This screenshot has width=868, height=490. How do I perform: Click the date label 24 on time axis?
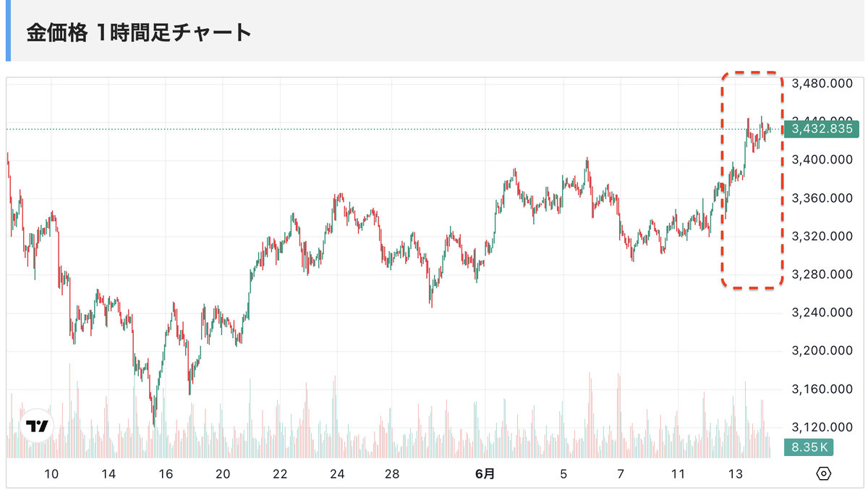pyautogui.click(x=337, y=474)
